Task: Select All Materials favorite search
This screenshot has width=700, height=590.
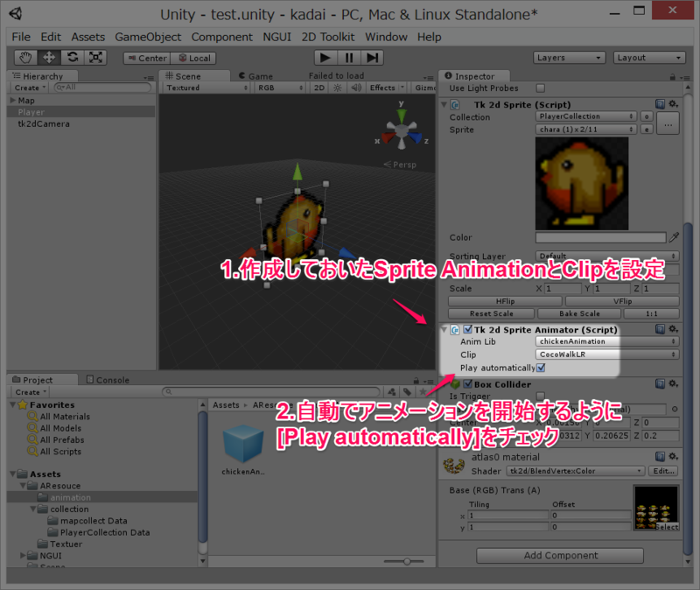Action: coord(65,417)
